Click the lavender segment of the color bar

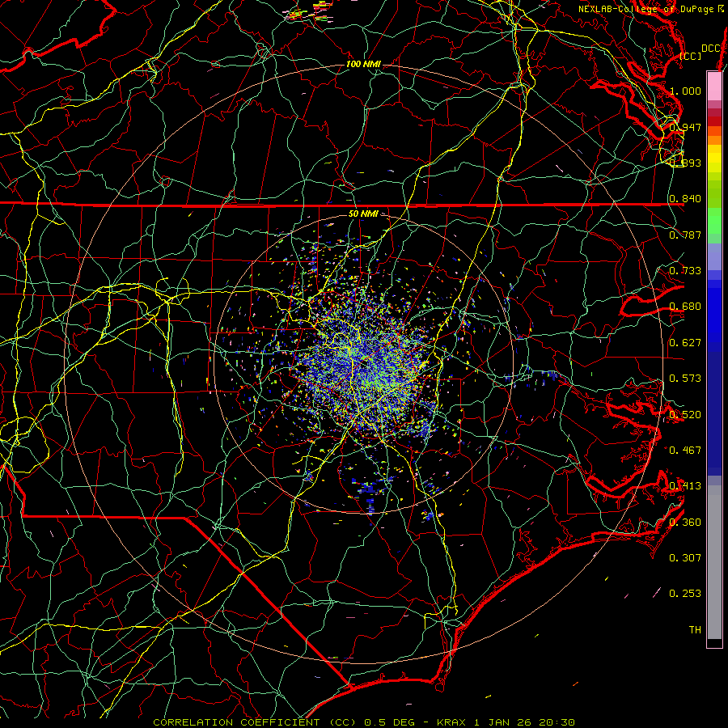(x=714, y=256)
